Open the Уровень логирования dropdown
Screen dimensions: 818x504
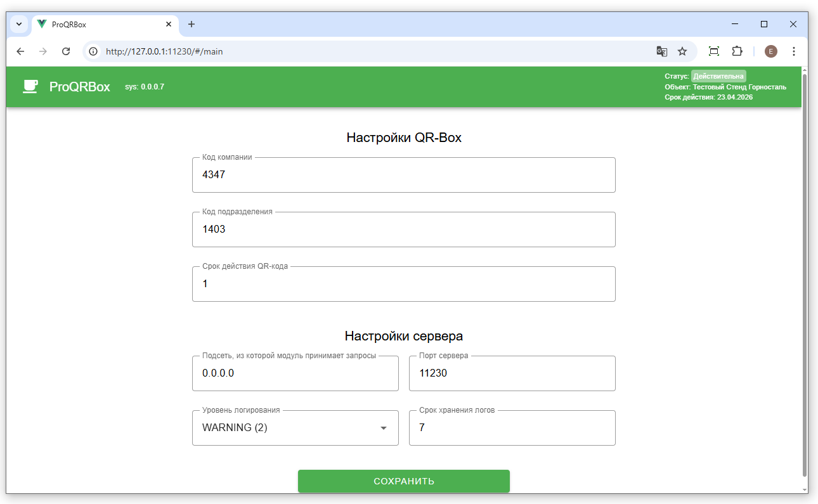(x=295, y=428)
